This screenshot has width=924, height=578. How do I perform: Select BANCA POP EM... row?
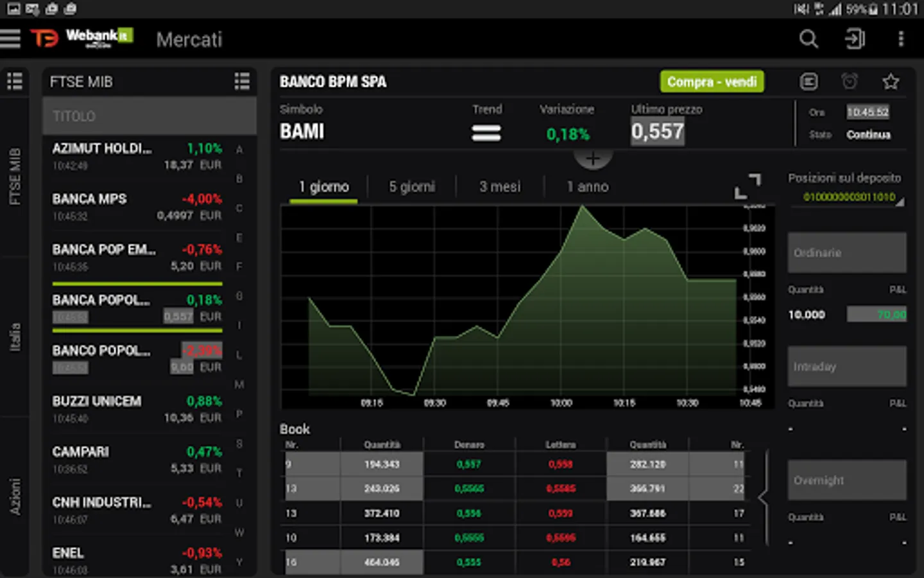137,258
